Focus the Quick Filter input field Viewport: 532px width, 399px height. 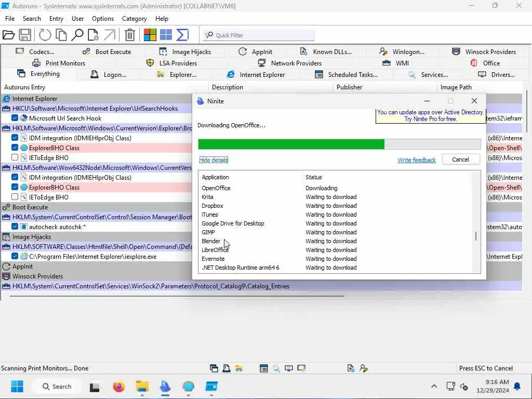point(259,35)
